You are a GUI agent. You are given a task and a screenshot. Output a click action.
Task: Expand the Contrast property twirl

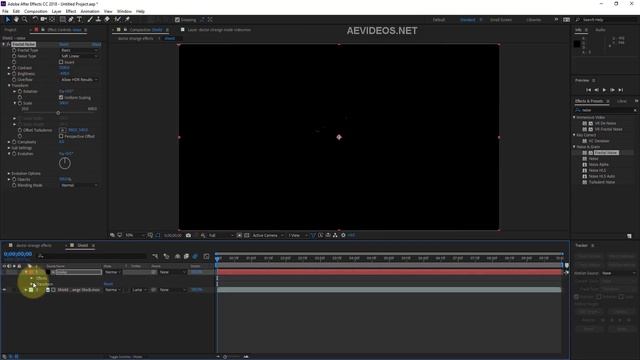9,68
